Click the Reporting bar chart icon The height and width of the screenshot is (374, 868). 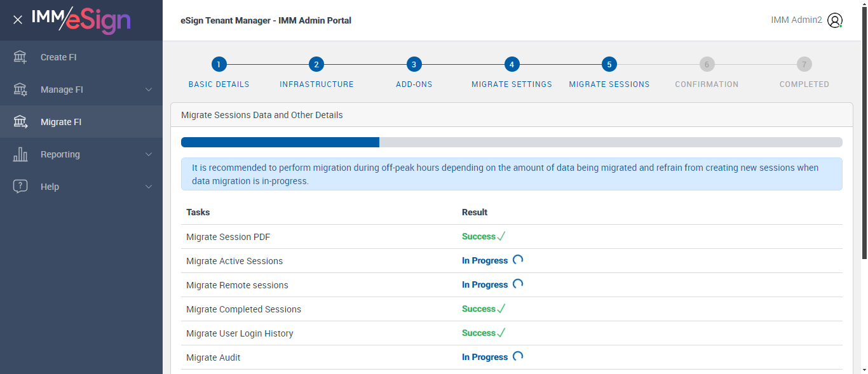20,154
